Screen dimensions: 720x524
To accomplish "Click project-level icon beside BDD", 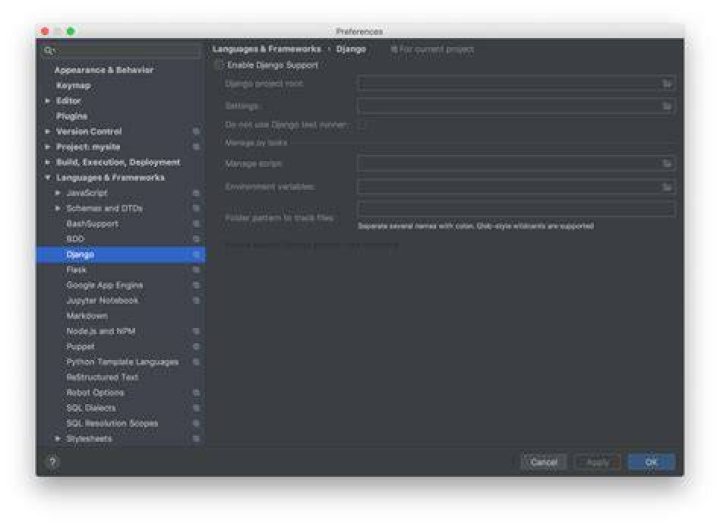I will [x=196, y=239].
